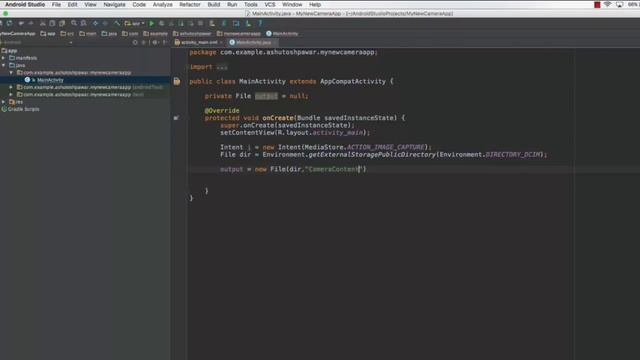
Task: Run the app with the green Run button
Action: coord(152,23)
